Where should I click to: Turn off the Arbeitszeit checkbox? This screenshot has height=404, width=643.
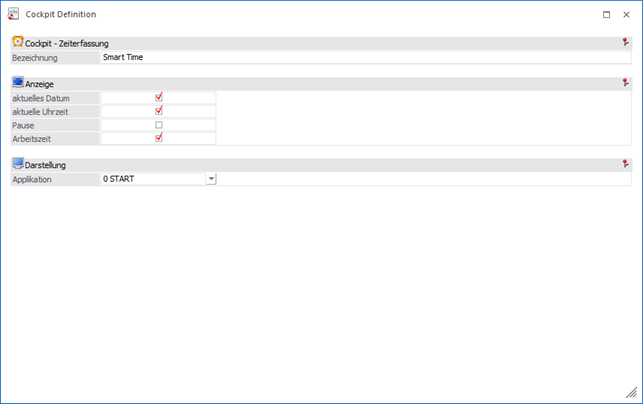click(159, 138)
